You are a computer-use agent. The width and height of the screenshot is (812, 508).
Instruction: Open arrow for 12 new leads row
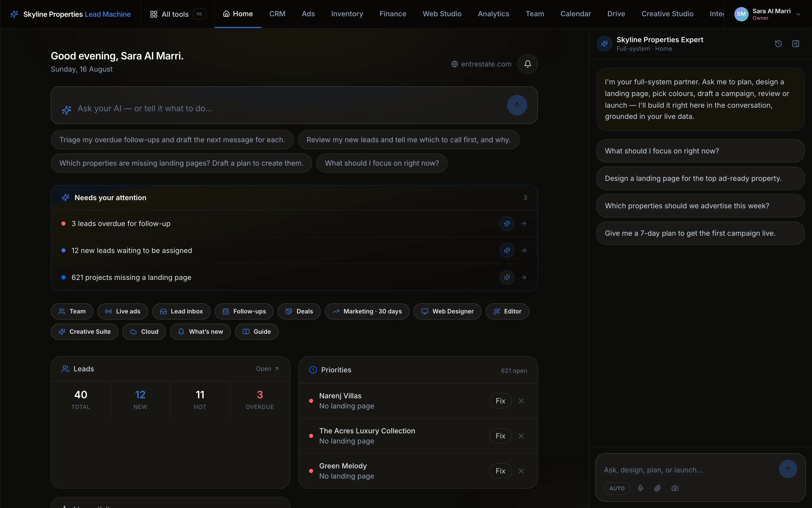click(x=523, y=250)
